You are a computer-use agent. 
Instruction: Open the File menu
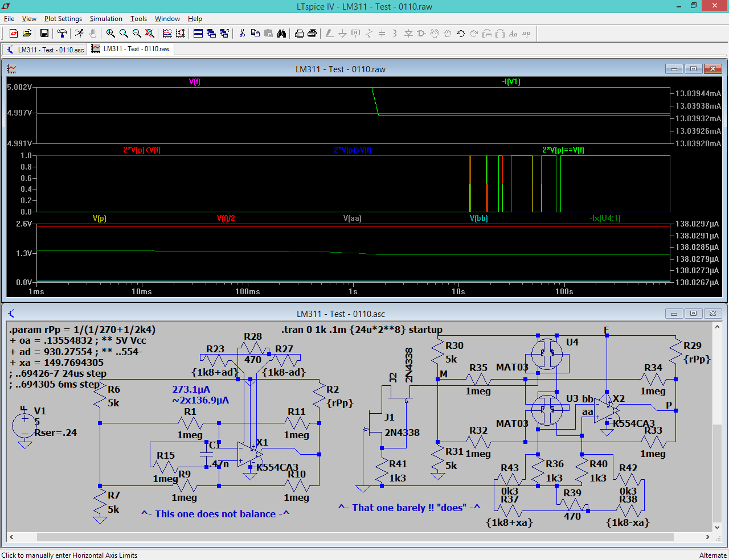coord(9,19)
